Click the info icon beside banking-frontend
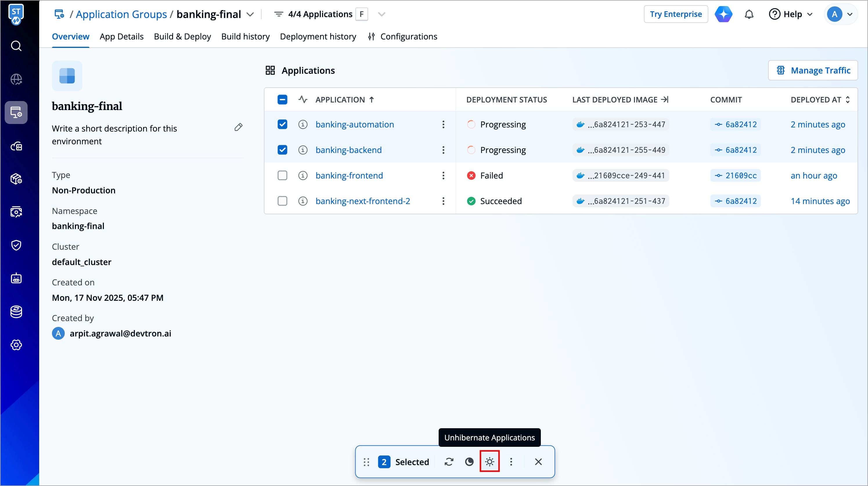 click(302, 175)
